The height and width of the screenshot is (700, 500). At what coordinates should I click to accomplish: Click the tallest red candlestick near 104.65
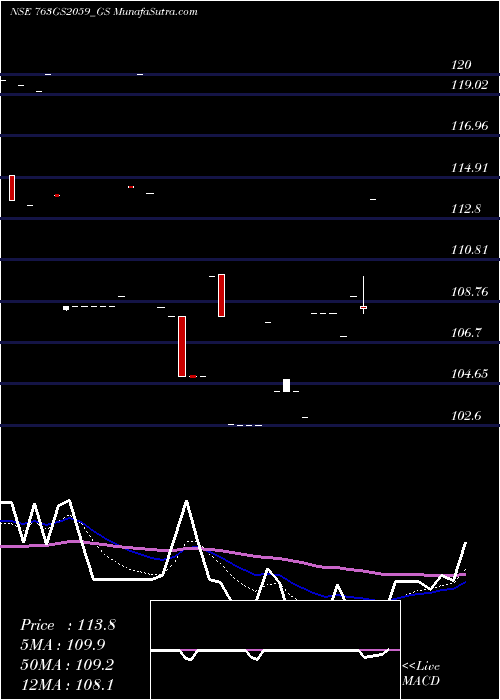(182, 346)
